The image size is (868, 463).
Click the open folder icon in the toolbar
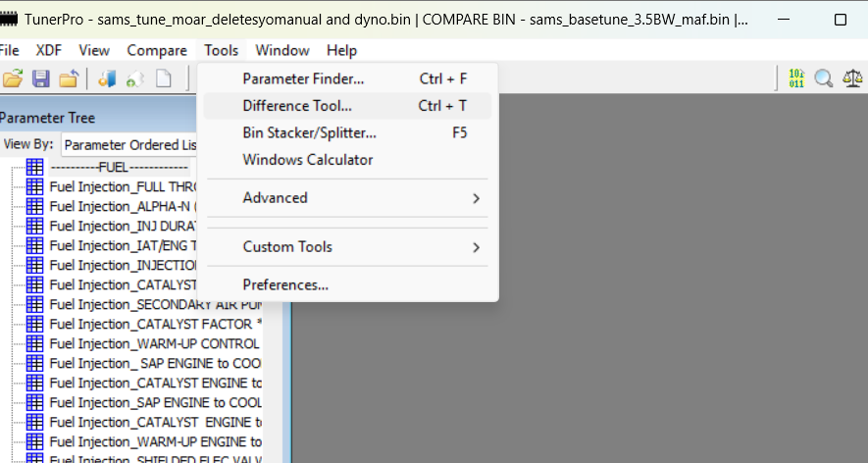(13, 78)
